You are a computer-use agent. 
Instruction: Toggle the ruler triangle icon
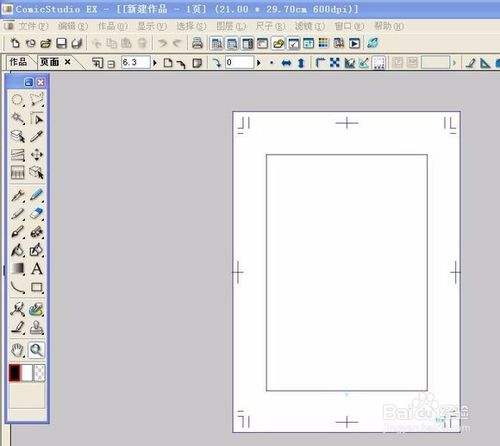point(485,63)
